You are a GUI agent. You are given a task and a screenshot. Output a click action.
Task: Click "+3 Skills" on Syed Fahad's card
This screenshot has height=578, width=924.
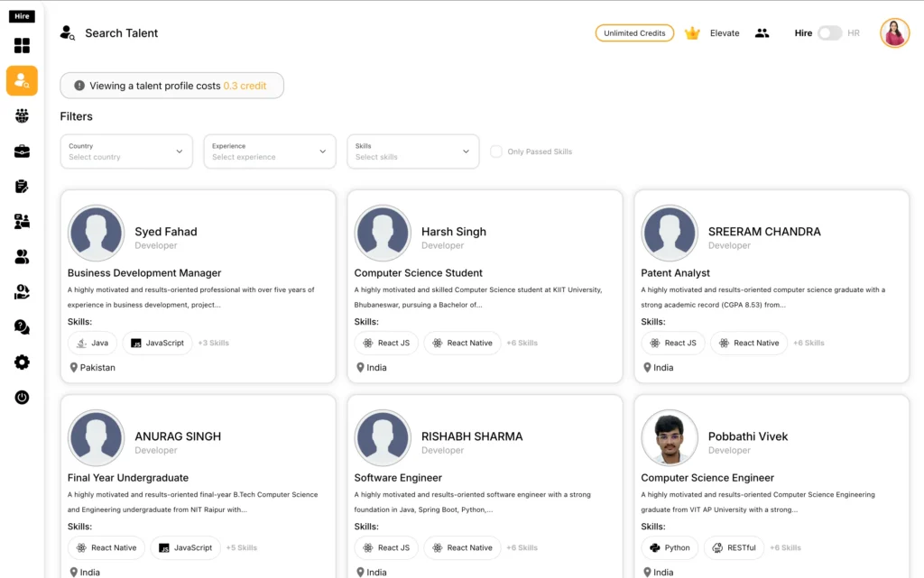click(x=213, y=344)
